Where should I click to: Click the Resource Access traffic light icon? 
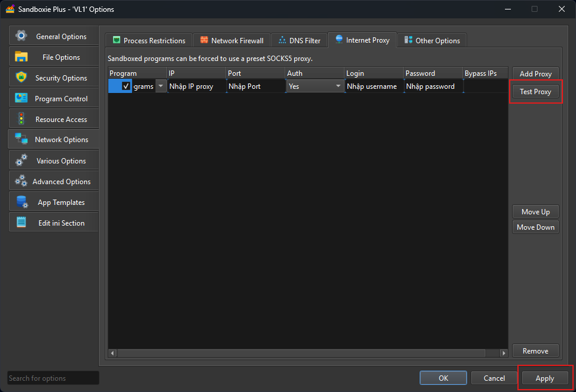[x=21, y=119]
